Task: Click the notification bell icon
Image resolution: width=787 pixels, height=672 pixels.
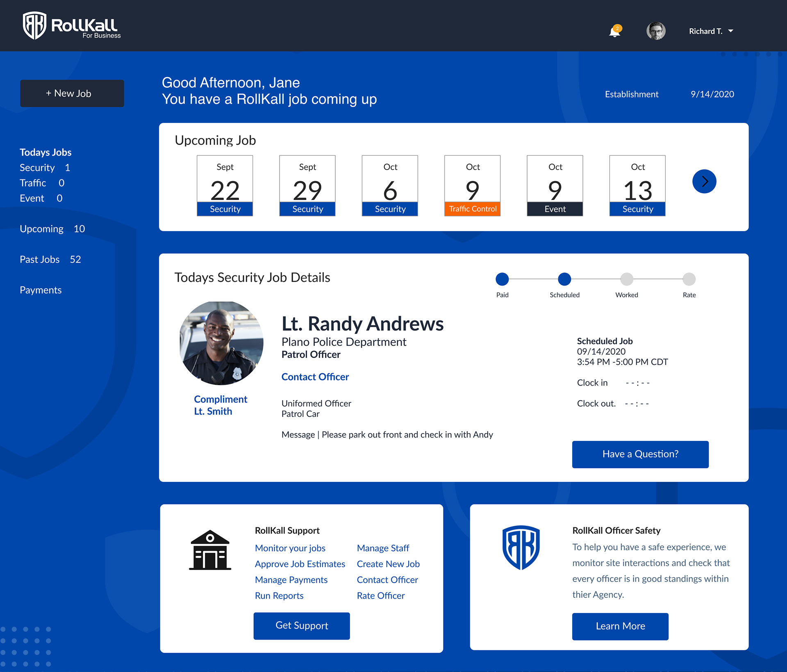Action: coord(614,32)
